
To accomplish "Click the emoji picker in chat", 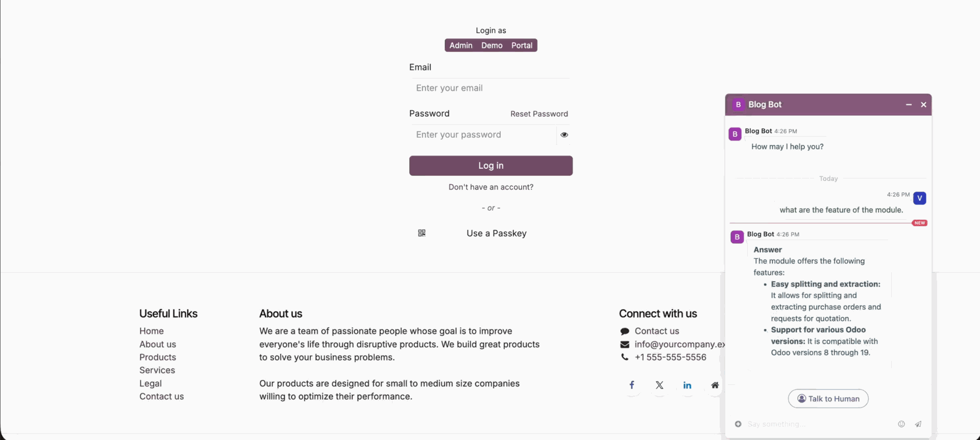I will click(x=901, y=424).
